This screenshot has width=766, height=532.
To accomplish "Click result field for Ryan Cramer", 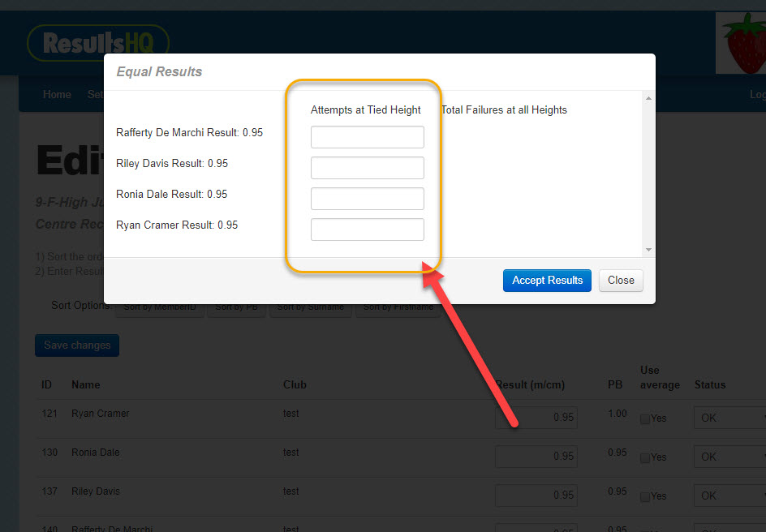I will point(536,418).
